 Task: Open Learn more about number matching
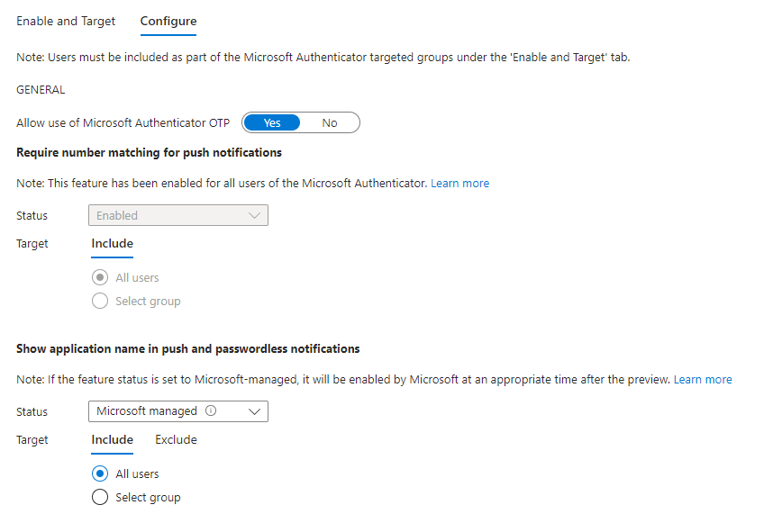click(459, 183)
